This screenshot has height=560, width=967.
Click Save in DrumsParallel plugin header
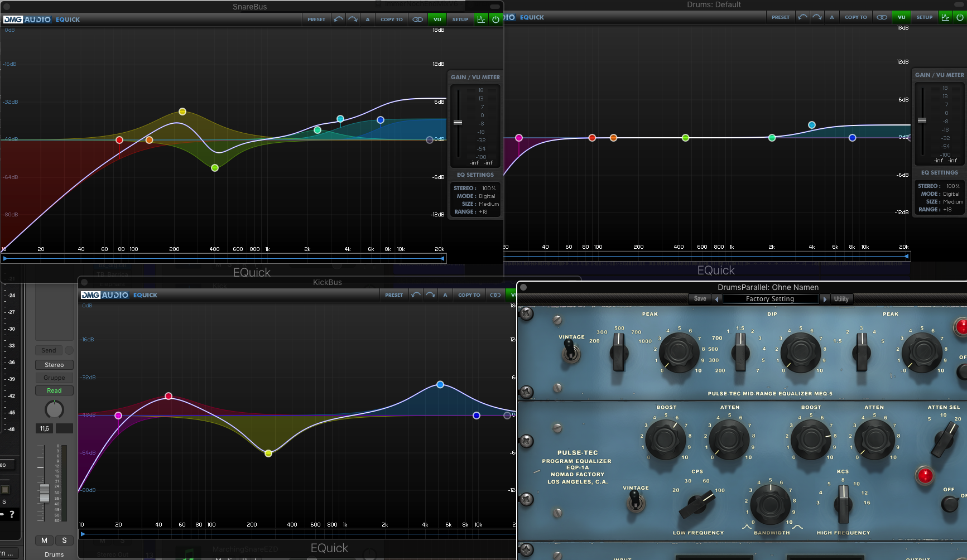(700, 299)
